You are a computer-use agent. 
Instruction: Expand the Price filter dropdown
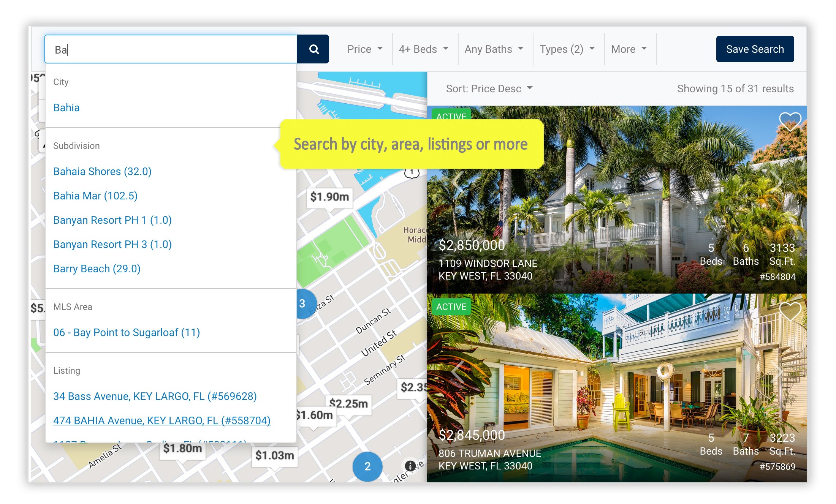(x=363, y=49)
